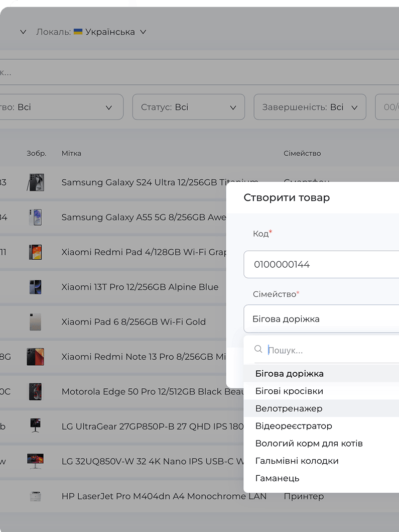Click Motorola Edge 50 Pro 12/512GB label

pos(153,391)
